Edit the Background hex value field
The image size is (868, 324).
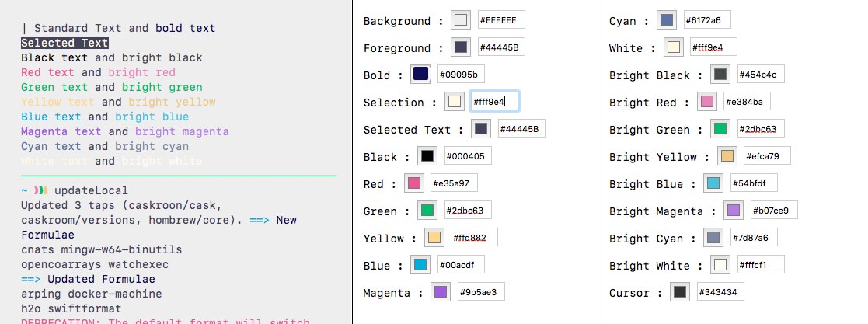(501, 20)
